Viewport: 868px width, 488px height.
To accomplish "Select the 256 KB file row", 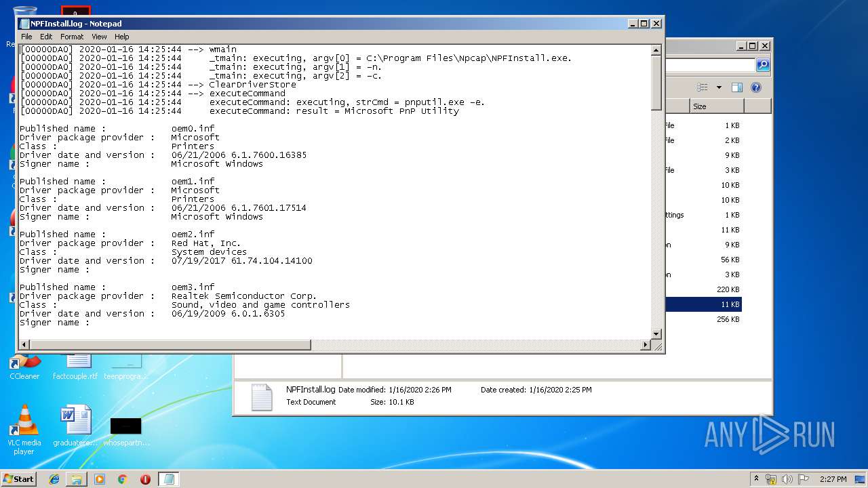I will [703, 319].
